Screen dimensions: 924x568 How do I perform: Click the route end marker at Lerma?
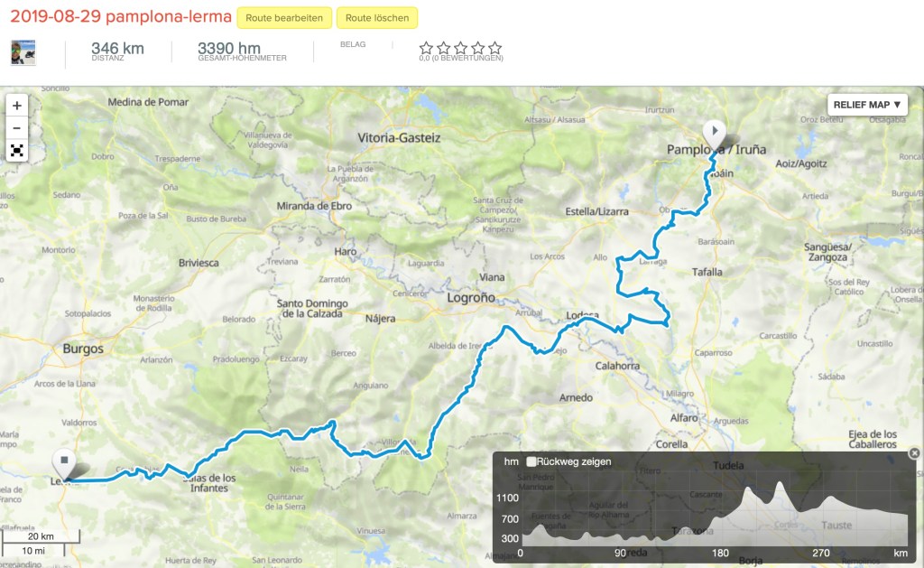click(64, 462)
